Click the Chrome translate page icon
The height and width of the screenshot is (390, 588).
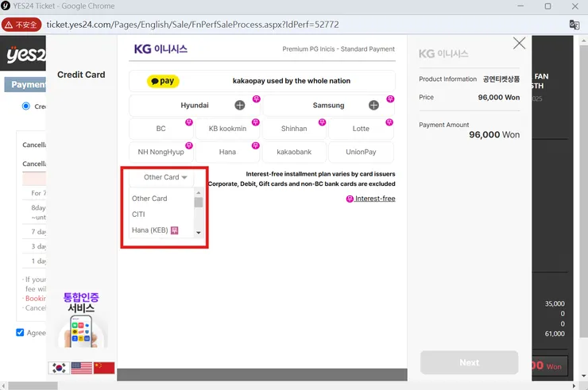click(574, 25)
